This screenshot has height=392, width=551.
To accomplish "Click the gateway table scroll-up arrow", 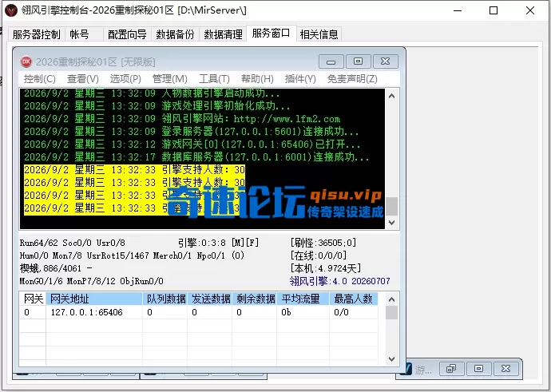I will click(392, 299).
